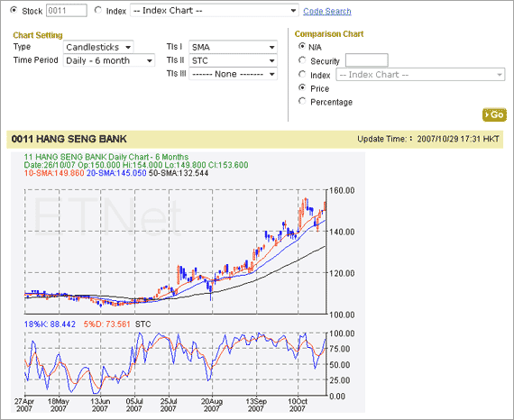Click the Comparison Chart heading
The image size is (514, 420).
click(329, 34)
